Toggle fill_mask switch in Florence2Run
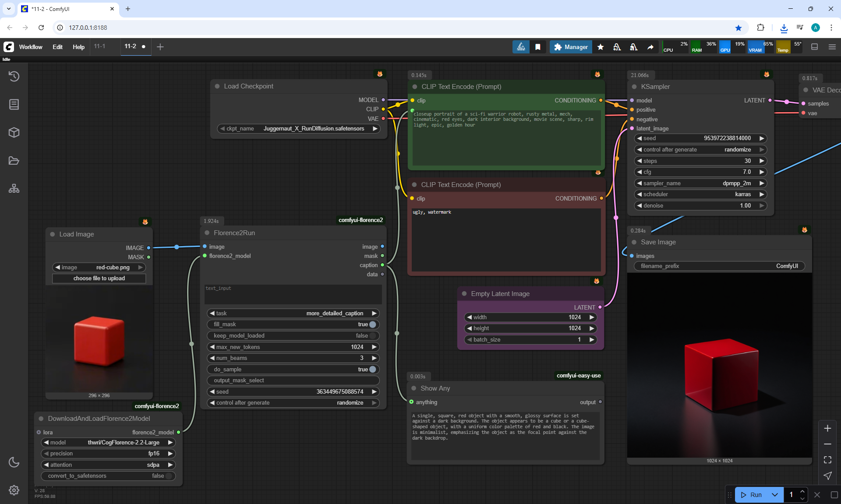This screenshot has height=504, width=841. (372, 324)
